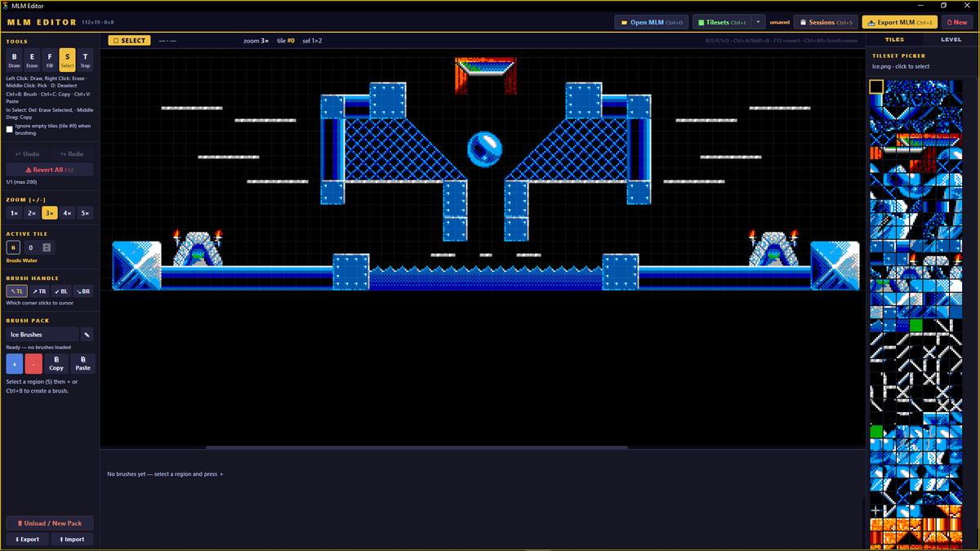Viewport: 980px width, 551px height.
Task: Click the 'zoom 3×' status text
Action: coord(256,40)
